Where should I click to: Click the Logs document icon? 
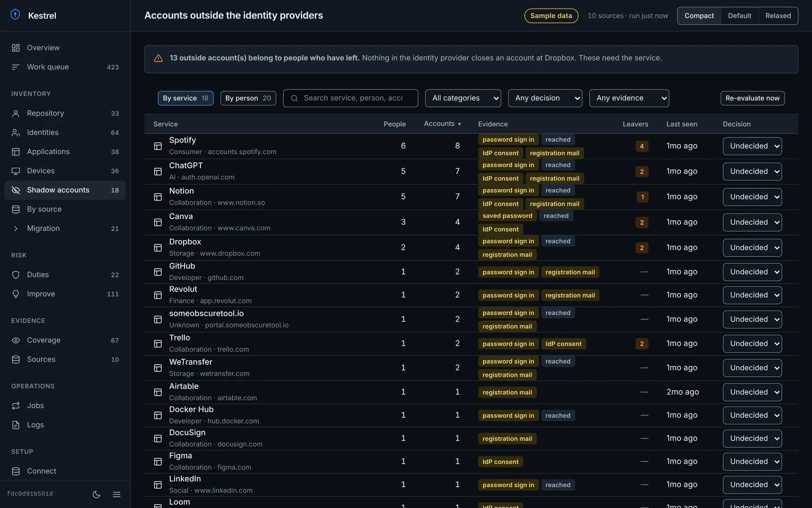[x=16, y=425]
